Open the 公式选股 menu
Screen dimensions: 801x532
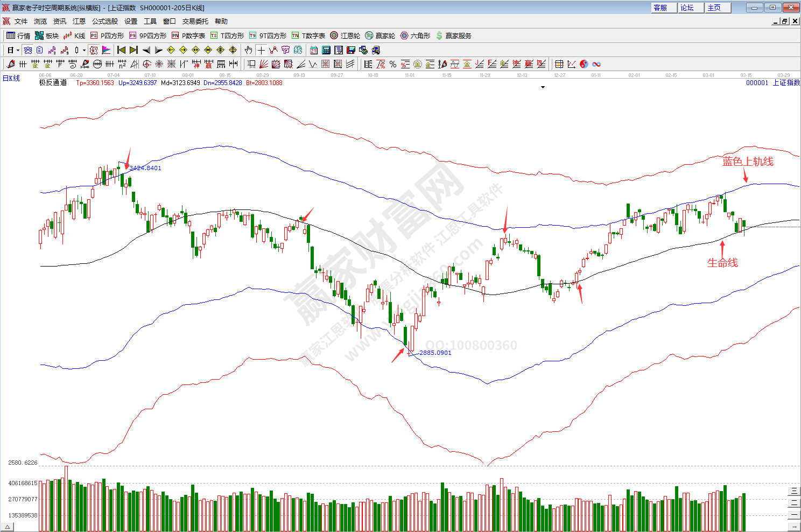tap(104, 22)
